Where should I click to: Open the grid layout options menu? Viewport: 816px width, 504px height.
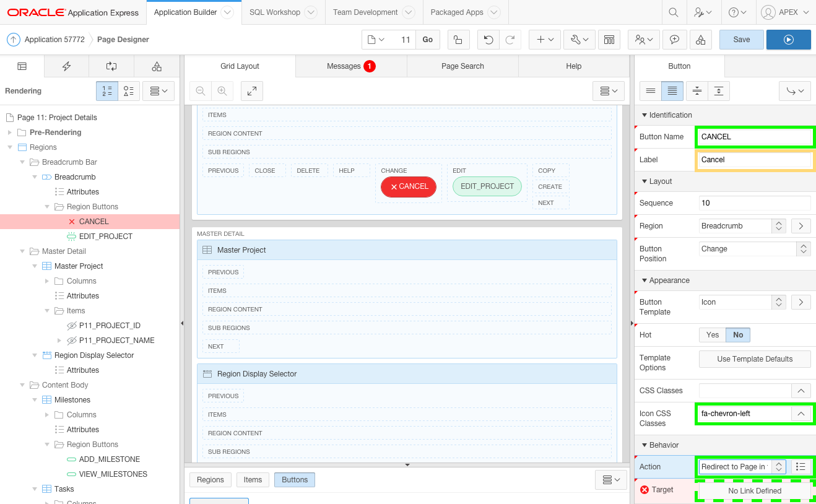click(x=609, y=91)
